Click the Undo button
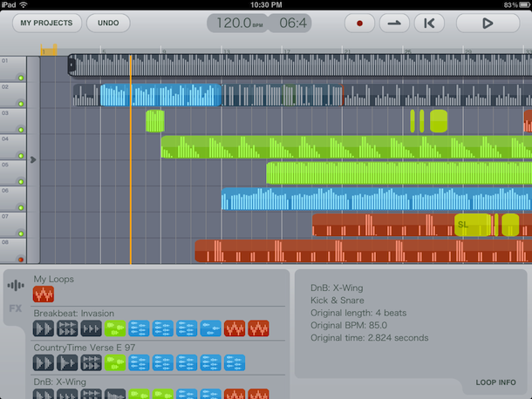The width and height of the screenshot is (532, 399). point(108,23)
